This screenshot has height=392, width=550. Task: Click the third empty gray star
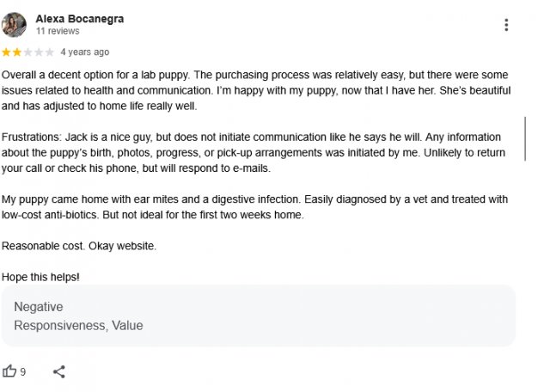point(27,52)
